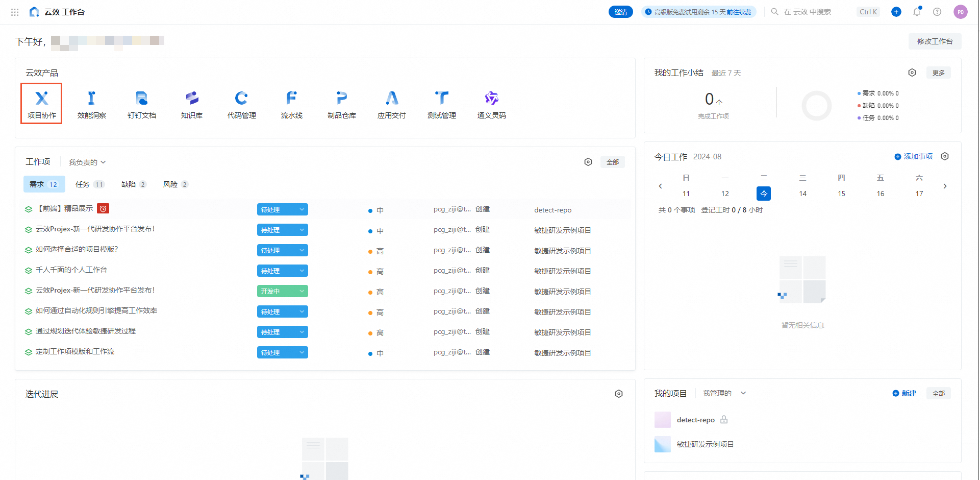This screenshot has height=480, width=980.
Task: Open work item 千人千面的个人工作台
Action: (x=71, y=270)
